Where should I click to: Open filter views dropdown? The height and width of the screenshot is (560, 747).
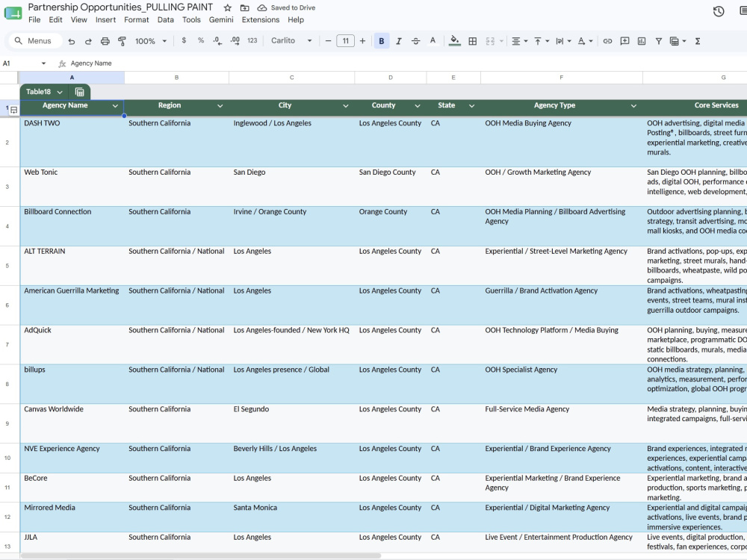point(678,41)
